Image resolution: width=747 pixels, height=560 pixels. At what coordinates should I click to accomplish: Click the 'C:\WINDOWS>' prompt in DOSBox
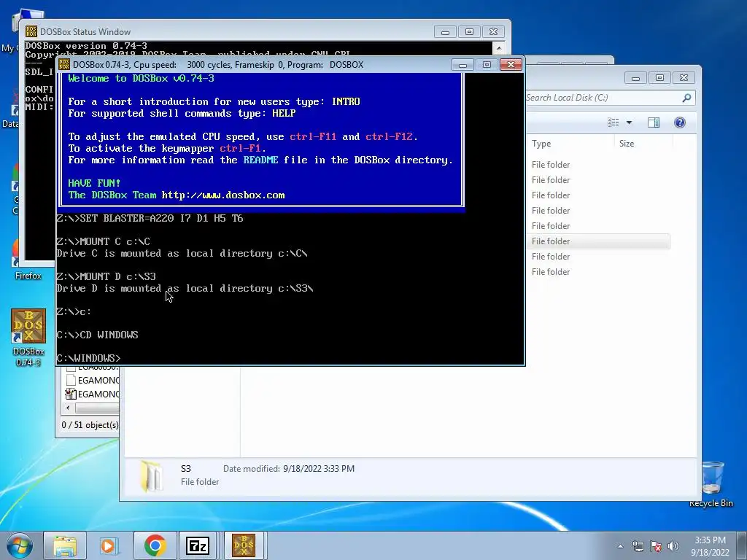pyautogui.click(x=88, y=358)
